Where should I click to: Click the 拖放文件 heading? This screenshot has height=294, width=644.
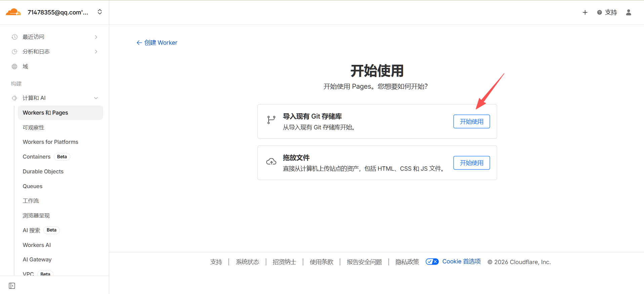pos(296,158)
